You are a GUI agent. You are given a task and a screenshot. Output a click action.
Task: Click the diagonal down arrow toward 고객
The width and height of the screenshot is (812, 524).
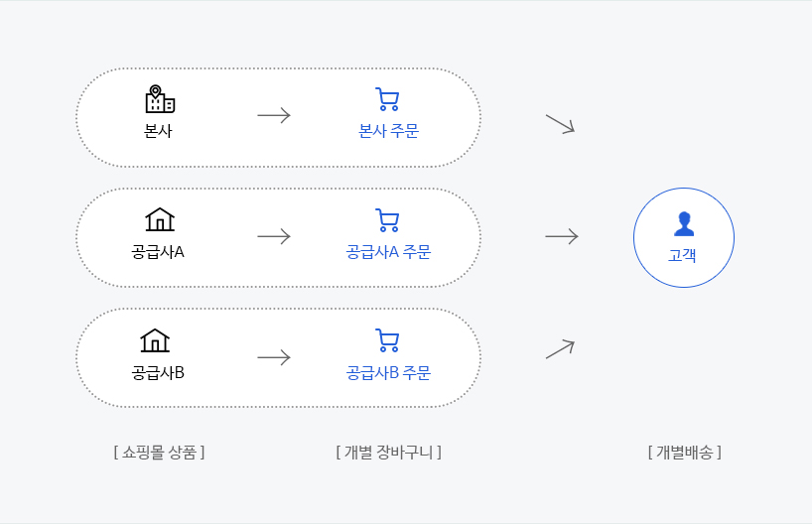(x=560, y=124)
